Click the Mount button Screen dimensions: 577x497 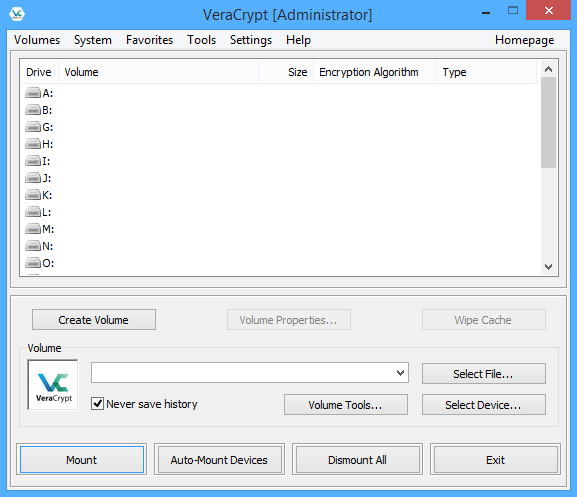(x=82, y=459)
